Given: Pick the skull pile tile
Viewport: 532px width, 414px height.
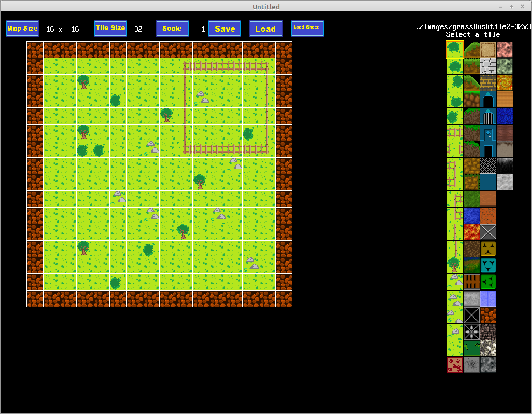Looking at the screenshot, I should click(x=488, y=348).
